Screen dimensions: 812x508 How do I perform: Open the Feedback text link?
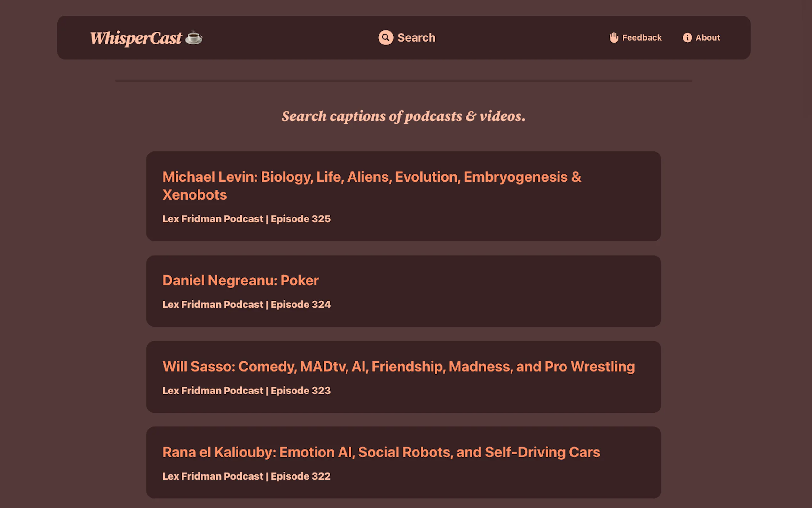642,38
